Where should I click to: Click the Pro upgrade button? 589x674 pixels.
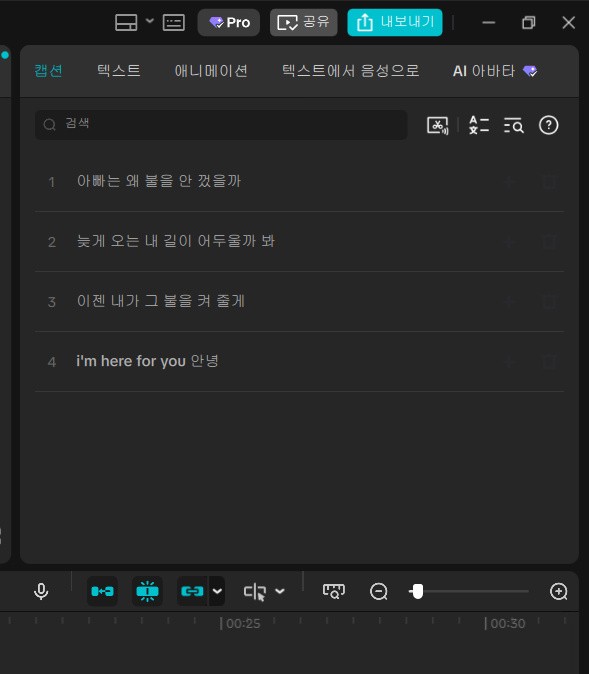pyautogui.click(x=229, y=22)
